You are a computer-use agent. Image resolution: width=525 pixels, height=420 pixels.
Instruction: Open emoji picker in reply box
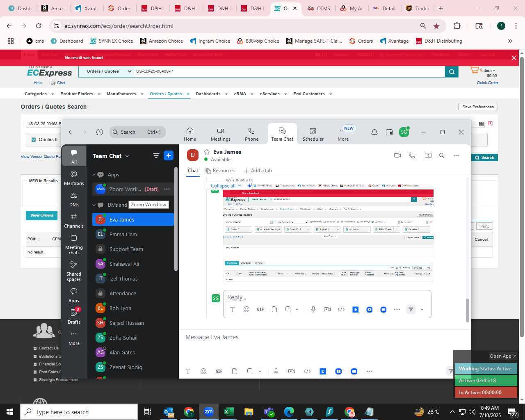(247, 309)
